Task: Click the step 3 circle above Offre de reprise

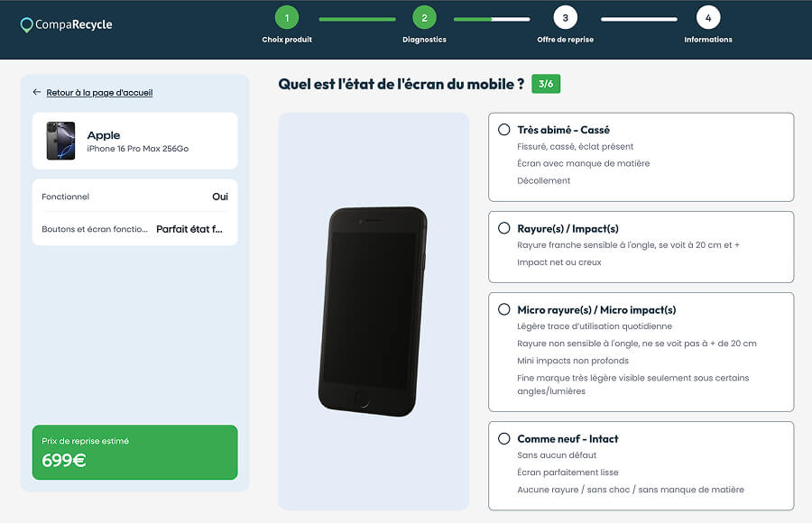Action: pos(565,16)
